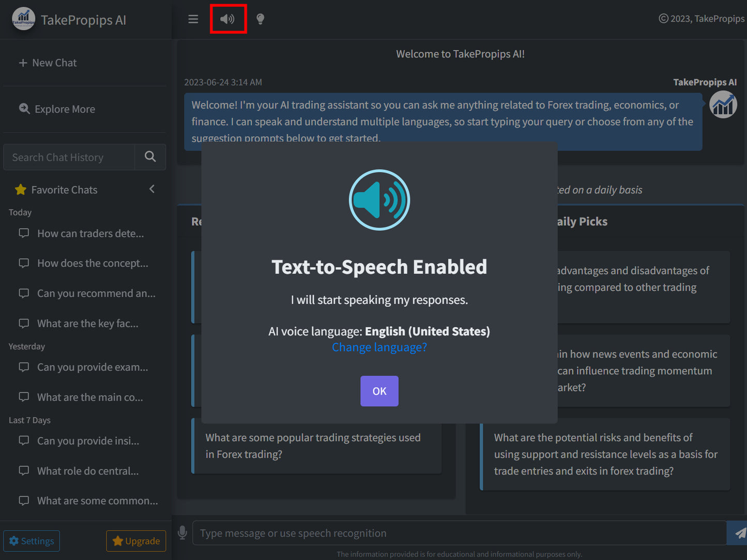Click the Upgrade button
Image resolution: width=747 pixels, height=560 pixels.
[x=136, y=541]
